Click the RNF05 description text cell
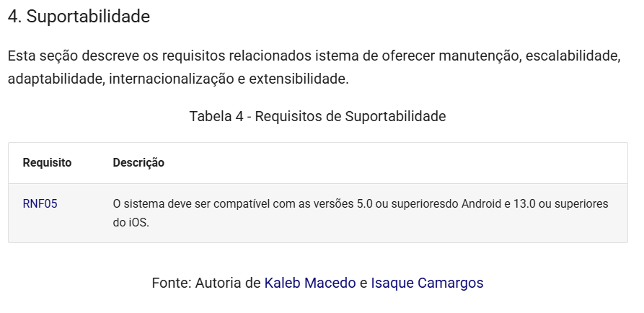The width and height of the screenshot is (644, 313). pyautogui.click(x=361, y=213)
